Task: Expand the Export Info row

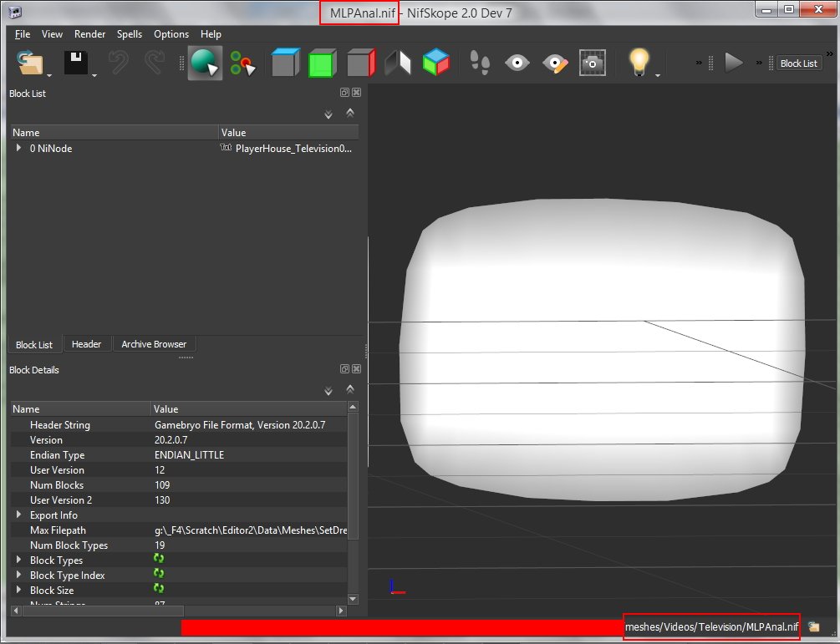Action: 19,515
